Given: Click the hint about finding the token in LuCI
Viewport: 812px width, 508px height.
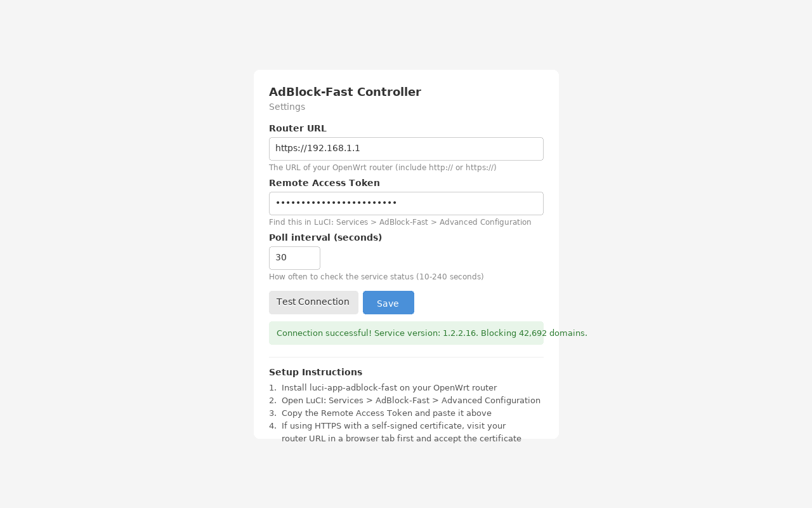Looking at the screenshot, I should click(x=400, y=222).
